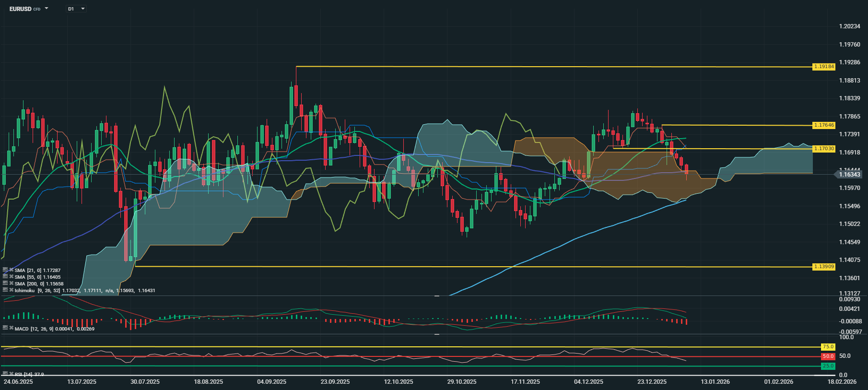Open the D1 timeframe dropdown
Image resolution: width=868 pixels, height=390 pixels.
[76, 9]
